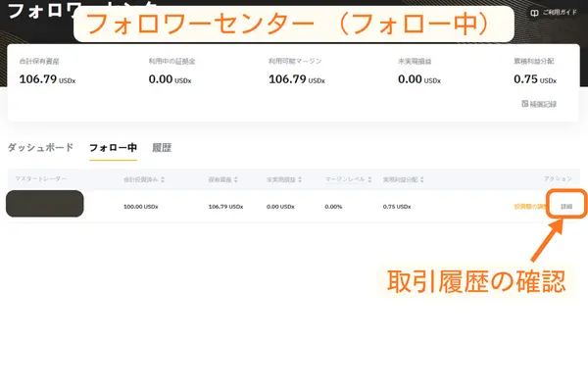Select the フォロー中 tab
This screenshot has width=588, height=392.
point(112,148)
